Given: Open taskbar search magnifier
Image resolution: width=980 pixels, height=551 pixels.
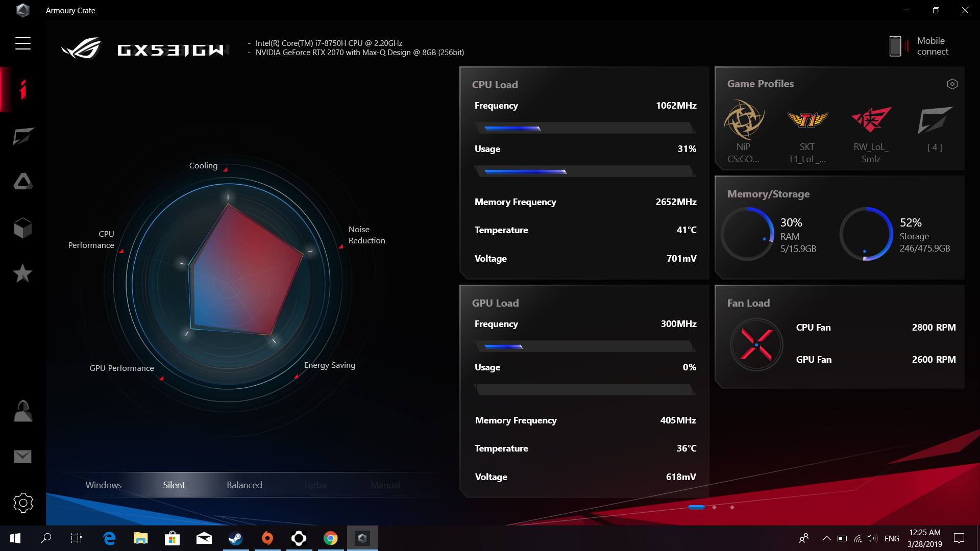Looking at the screenshot, I should click(46, 538).
